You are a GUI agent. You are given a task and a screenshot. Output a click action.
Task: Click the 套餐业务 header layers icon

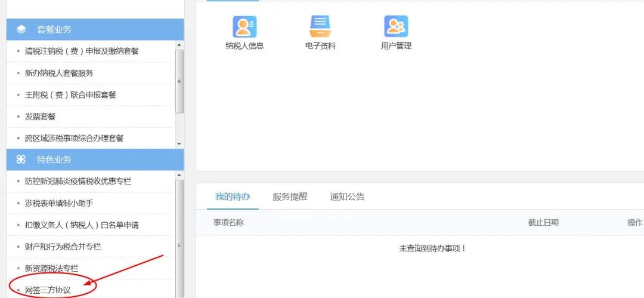(x=21, y=30)
